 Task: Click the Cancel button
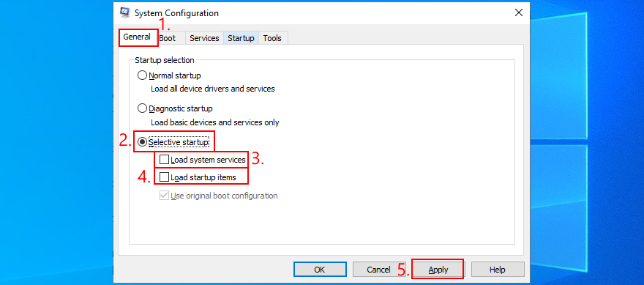(x=378, y=270)
